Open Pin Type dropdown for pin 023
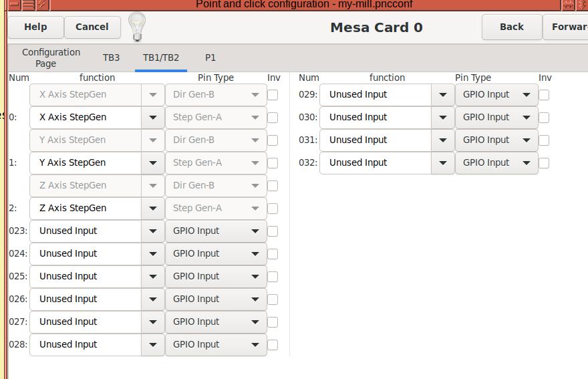Viewport: 588px width, 379px height. pos(216,231)
